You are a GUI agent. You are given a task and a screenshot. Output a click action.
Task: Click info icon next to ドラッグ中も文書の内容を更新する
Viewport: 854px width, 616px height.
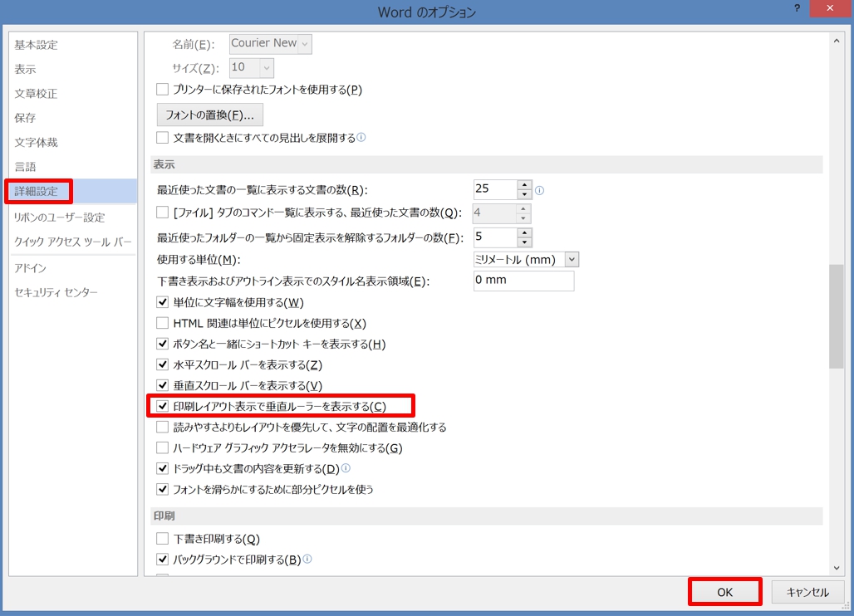point(346,468)
